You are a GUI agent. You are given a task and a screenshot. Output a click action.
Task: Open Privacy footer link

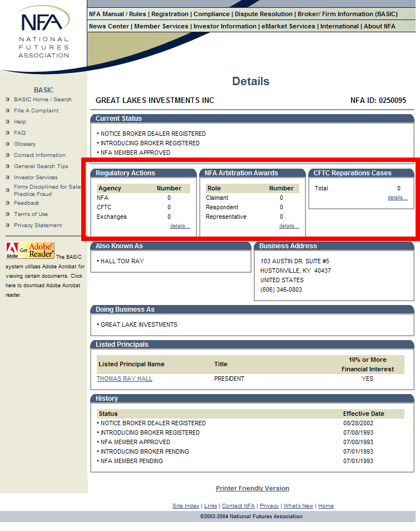point(269,506)
